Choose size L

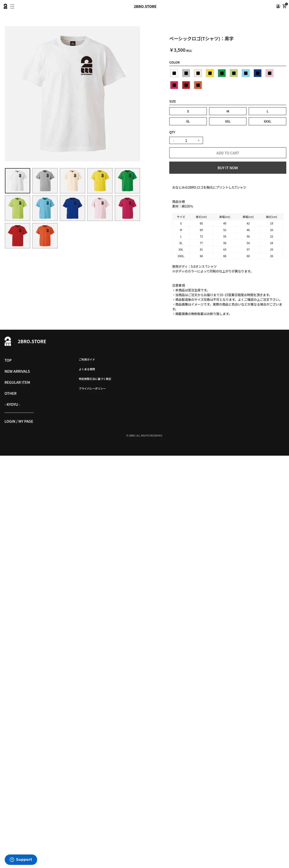[267, 111]
